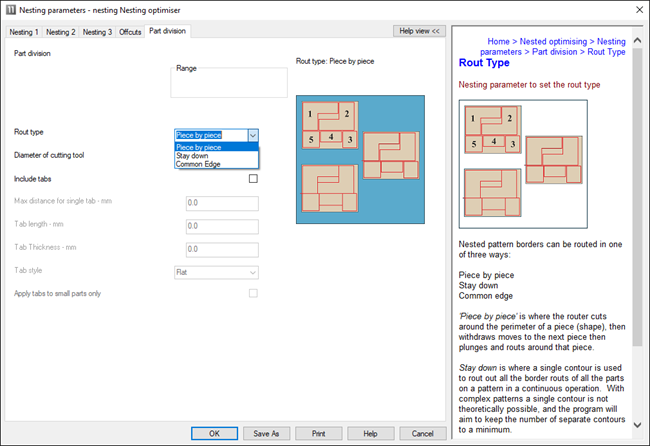Viewport: 650px width, 446px height.
Task: Switch to the Nesting 1 tab
Action: click(24, 32)
